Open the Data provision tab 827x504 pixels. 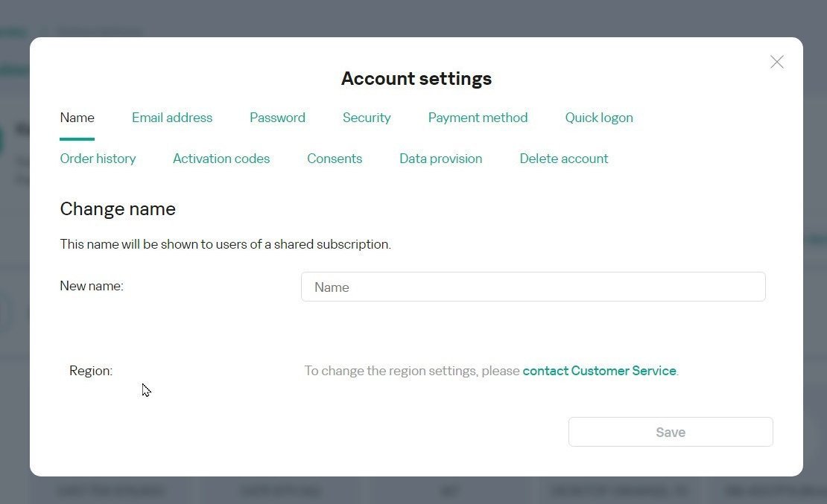[440, 159]
